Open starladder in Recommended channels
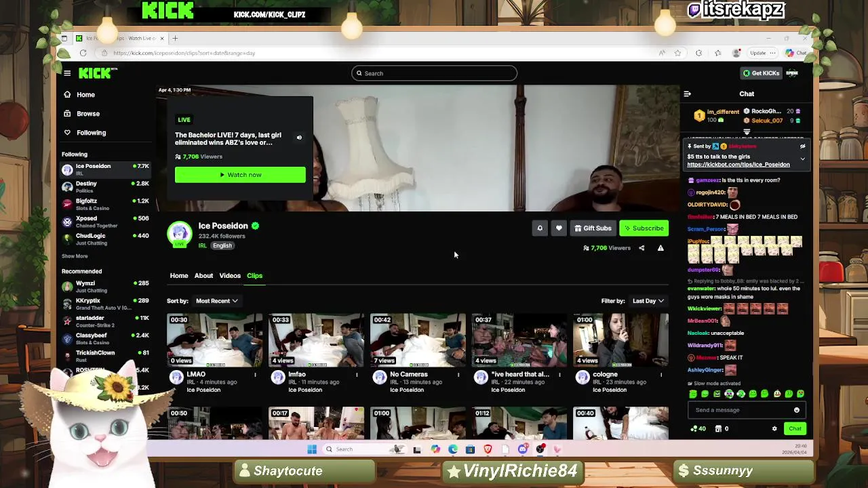The image size is (868, 488). (105, 321)
